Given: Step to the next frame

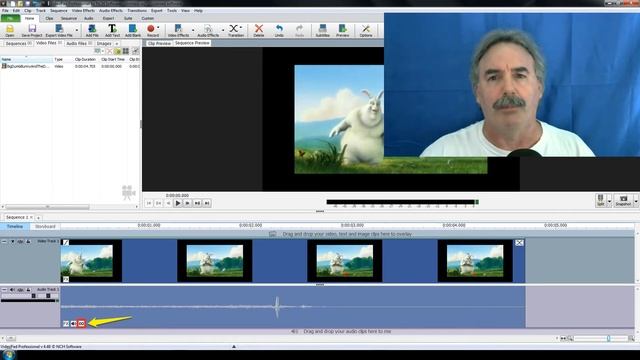Looking at the screenshot, I should point(187,203).
